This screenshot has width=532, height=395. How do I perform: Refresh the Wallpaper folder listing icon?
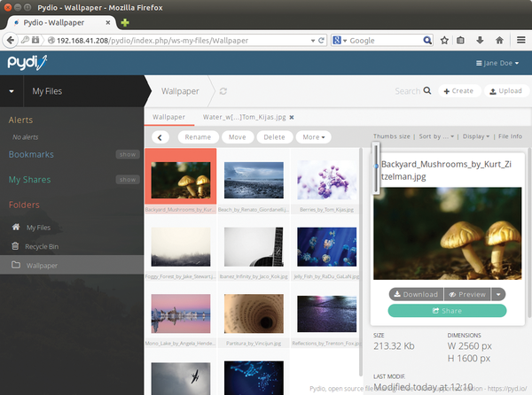(223, 91)
